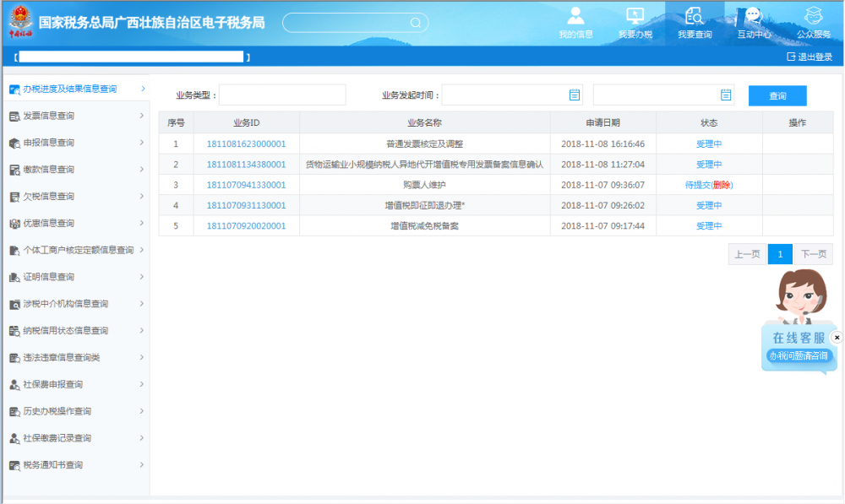Click the 我的信息 person icon

click(575, 17)
